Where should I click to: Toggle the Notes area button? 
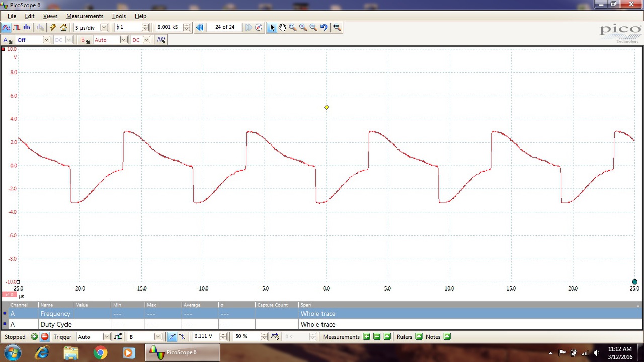pos(447,337)
